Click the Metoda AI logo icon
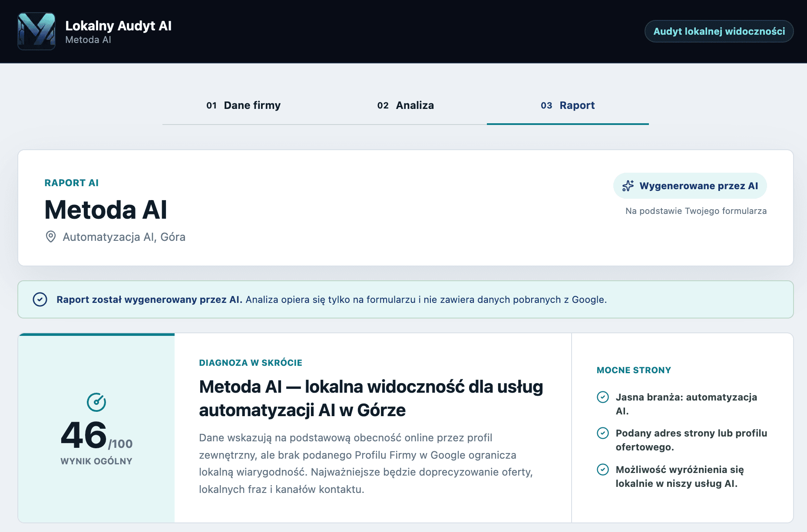This screenshot has height=532, width=807. pyautogui.click(x=36, y=31)
